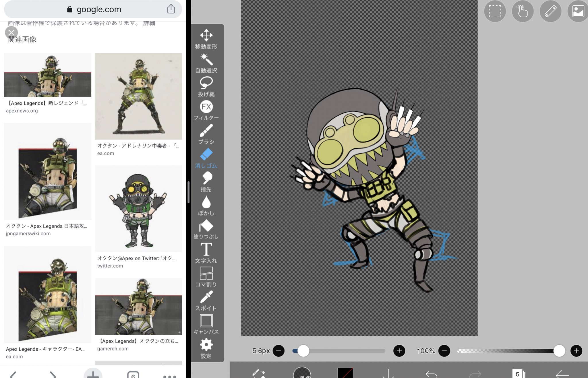The image size is (588, 378).
Task: Open the Apex Legends キャラクター EA thumbnail
Action: pyautogui.click(x=48, y=294)
